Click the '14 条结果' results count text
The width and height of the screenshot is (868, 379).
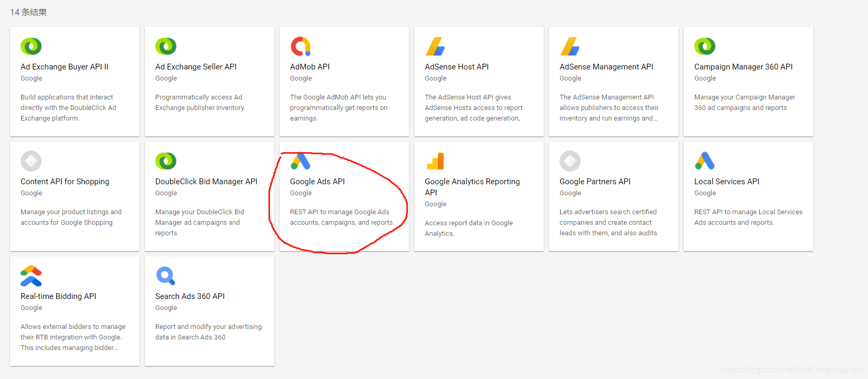point(28,12)
